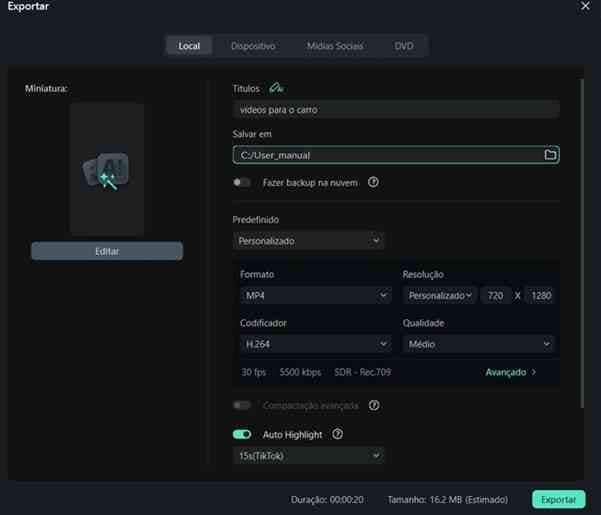Open the folder browse icon
Viewport: 601px width, 515px height.
pos(549,155)
